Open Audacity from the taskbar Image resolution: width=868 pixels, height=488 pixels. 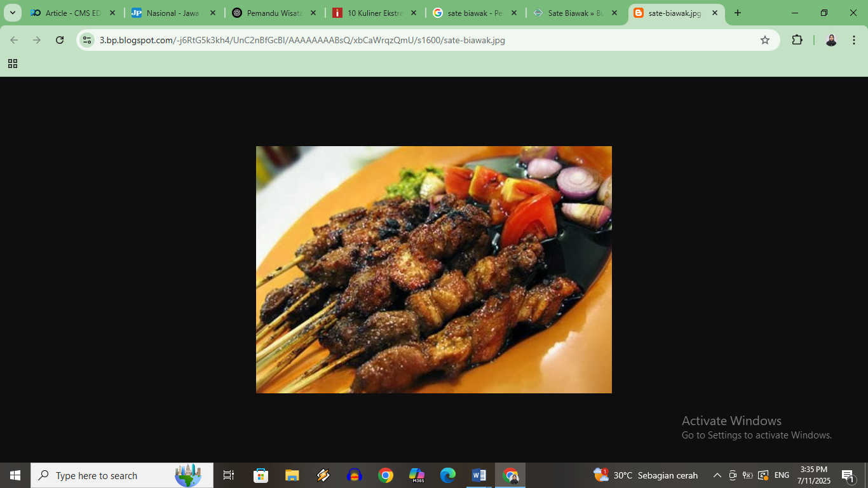point(355,475)
